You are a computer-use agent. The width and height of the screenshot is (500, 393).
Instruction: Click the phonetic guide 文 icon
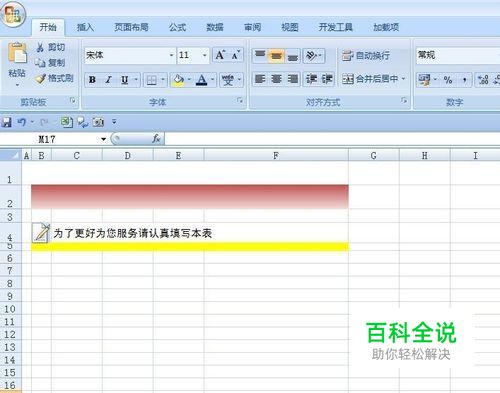(228, 80)
